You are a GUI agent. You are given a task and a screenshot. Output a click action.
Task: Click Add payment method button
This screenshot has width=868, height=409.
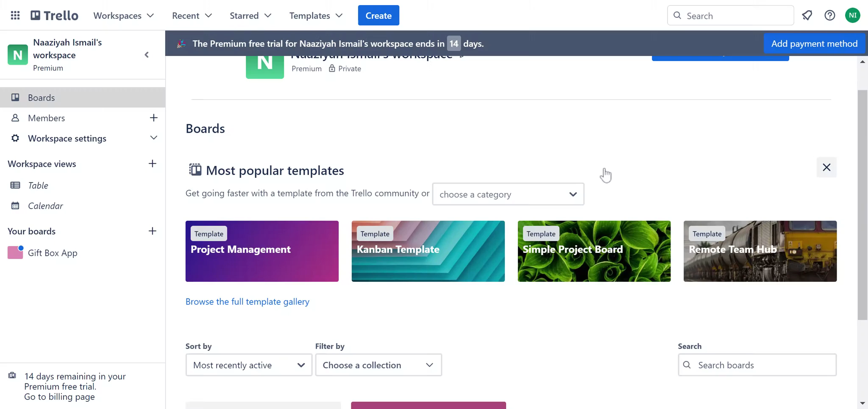814,44
